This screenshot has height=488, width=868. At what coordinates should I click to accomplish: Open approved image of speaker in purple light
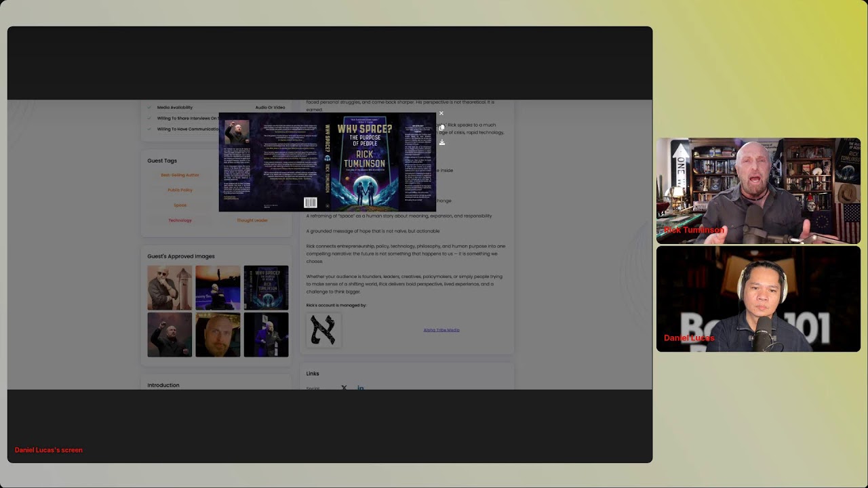tap(266, 335)
